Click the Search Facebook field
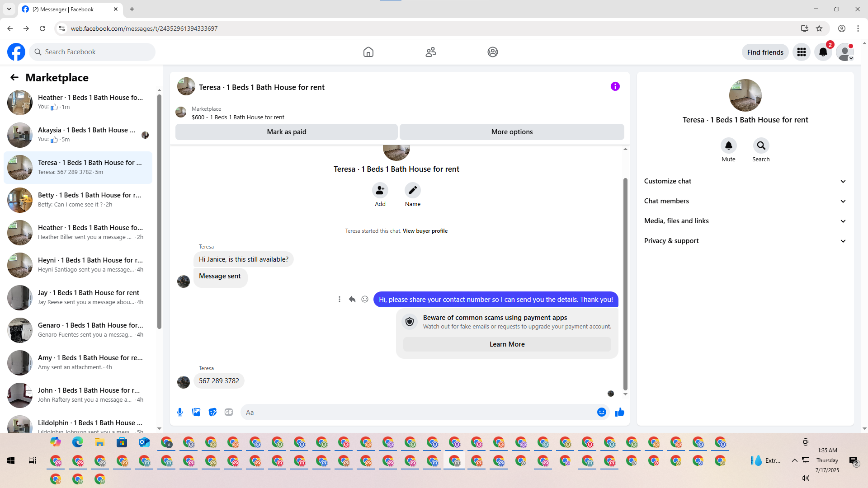Image resolution: width=868 pixels, height=488 pixels. (92, 52)
